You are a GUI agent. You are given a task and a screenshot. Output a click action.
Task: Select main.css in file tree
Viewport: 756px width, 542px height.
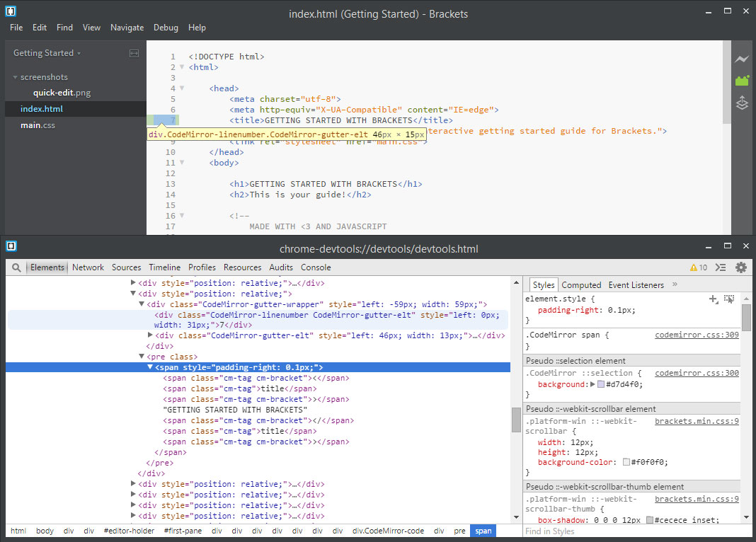coord(38,125)
